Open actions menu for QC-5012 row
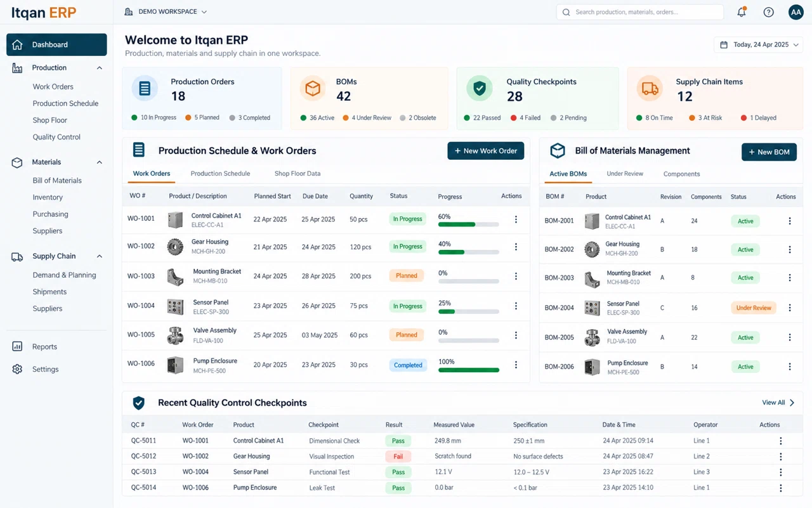The height and width of the screenshot is (508, 812). tap(781, 456)
